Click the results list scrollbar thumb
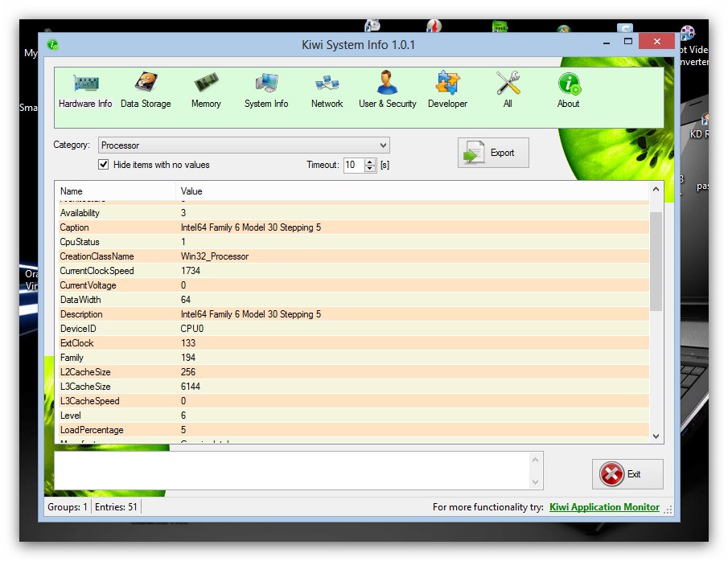 click(656, 261)
